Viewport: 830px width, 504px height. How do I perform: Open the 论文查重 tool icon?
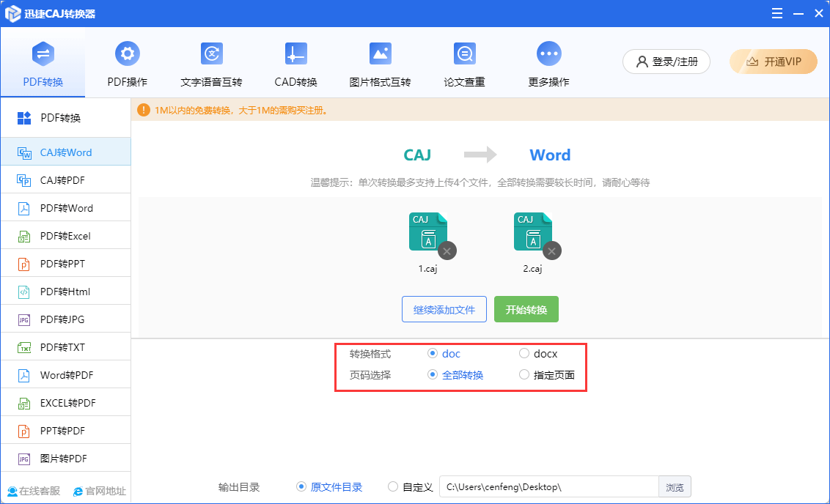click(464, 54)
